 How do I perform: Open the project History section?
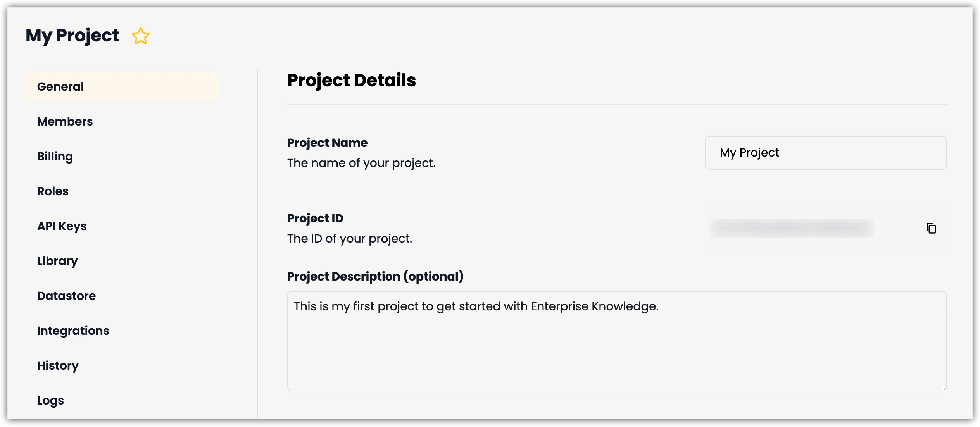pos(58,365)
